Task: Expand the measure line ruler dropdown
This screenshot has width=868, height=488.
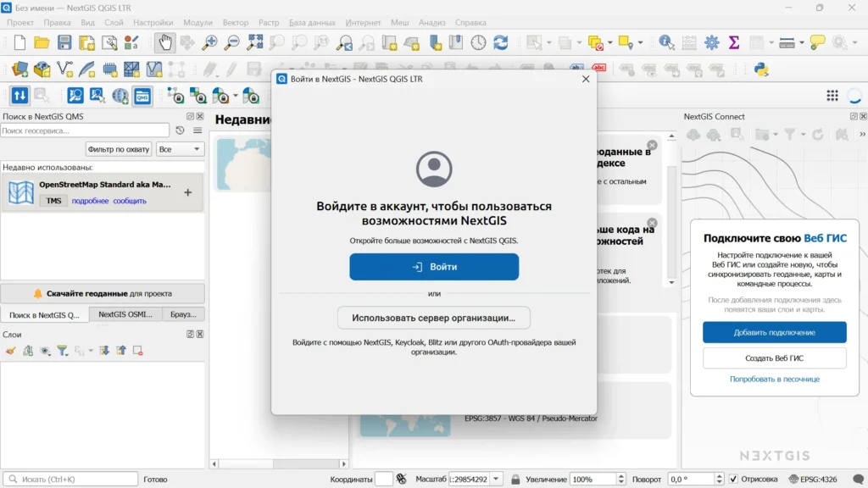Action: coord(802,42)
